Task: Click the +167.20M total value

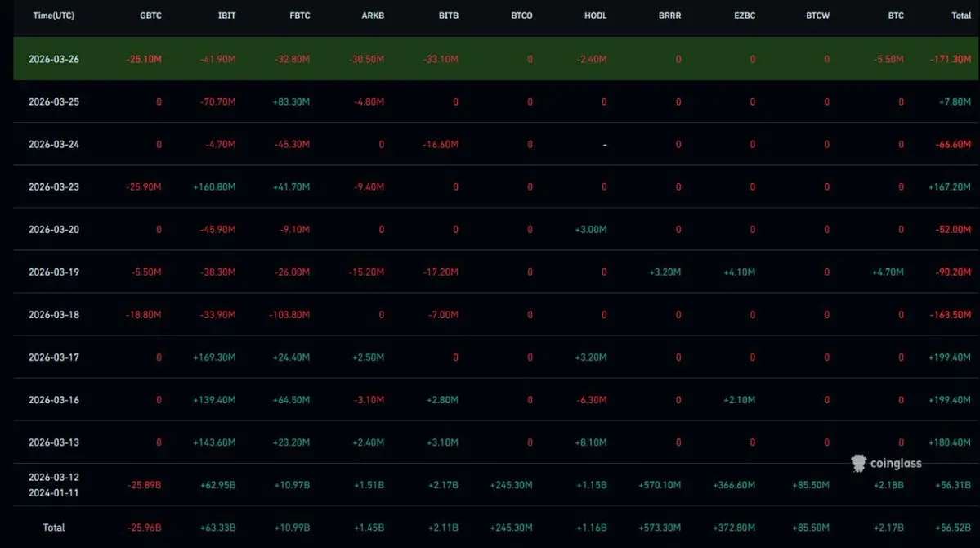Action: coord(950,187)
